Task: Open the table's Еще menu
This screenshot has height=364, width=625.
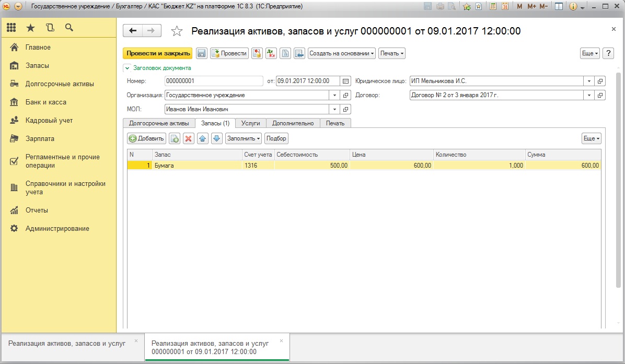Action: 592,138
